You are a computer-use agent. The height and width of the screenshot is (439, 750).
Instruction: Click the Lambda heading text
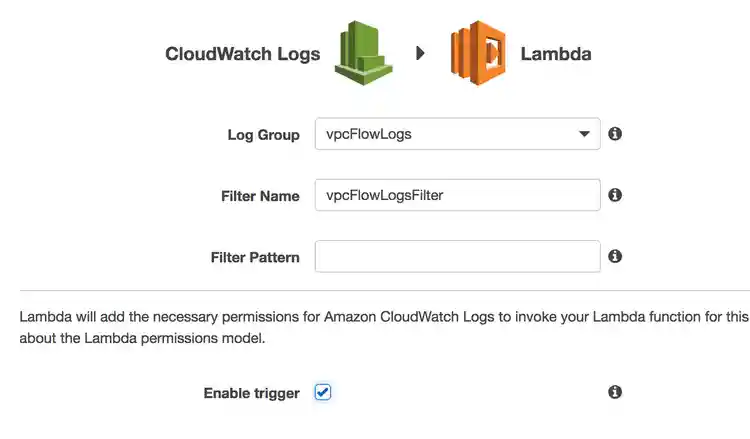[x=556, y=54]
